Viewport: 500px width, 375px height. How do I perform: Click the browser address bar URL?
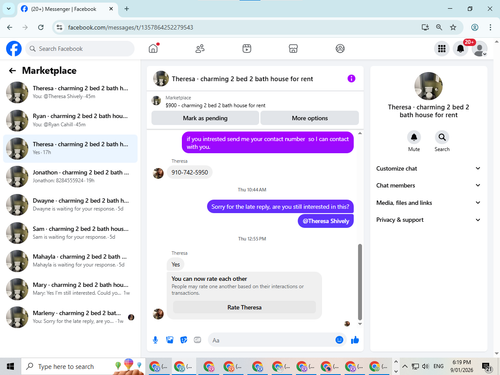coord(130,27)
